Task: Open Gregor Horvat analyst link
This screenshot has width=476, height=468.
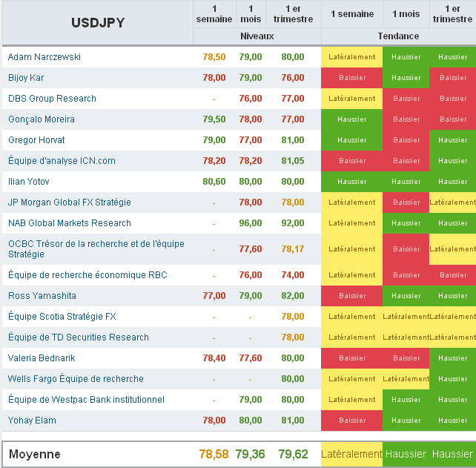Action: point(36,139)
